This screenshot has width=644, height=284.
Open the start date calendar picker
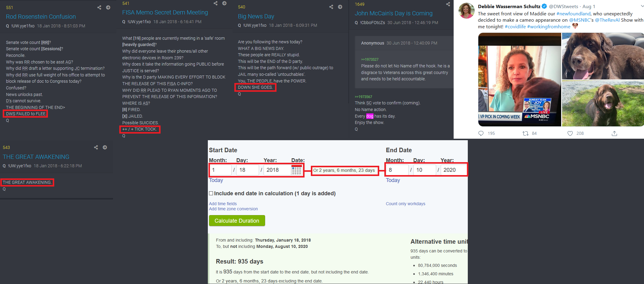(296, 170)
